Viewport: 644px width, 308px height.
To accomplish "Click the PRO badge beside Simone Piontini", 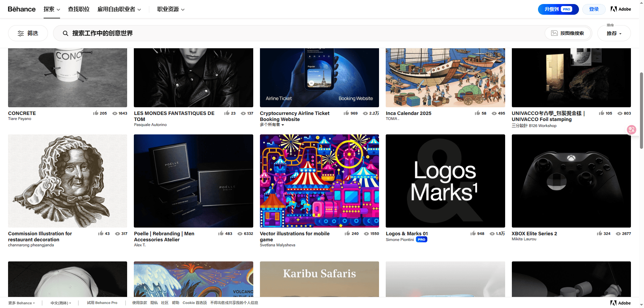I will point(422,240).
